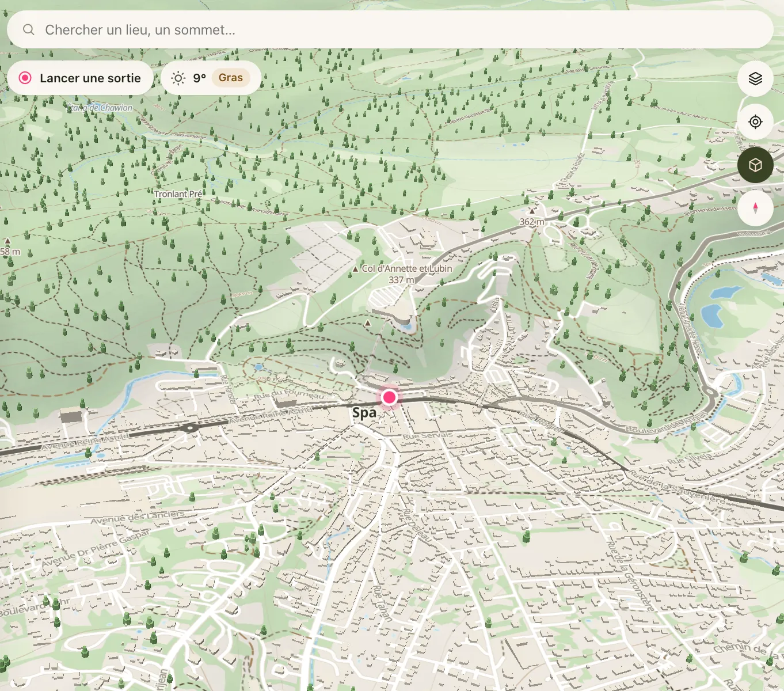Click the "Avenue des Lanciers" street label
784x691 pixels.
click(x=138, y=517)
